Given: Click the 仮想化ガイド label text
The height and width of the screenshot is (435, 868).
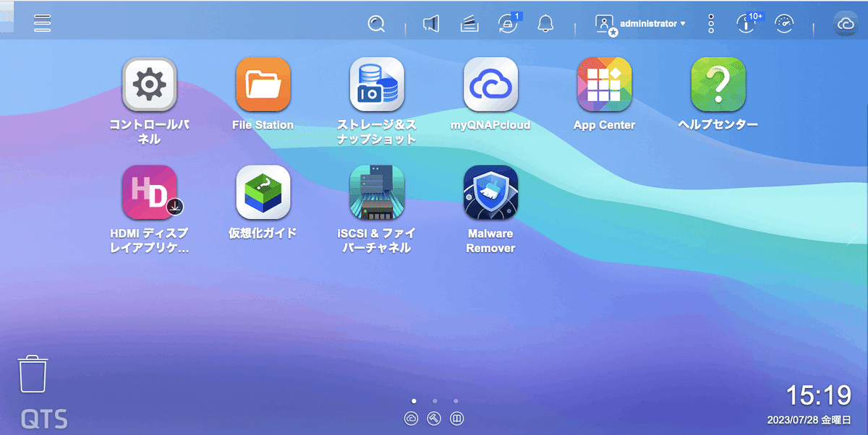Looking at the screenshot, I should pyautogui.click(x=263, y=233).
